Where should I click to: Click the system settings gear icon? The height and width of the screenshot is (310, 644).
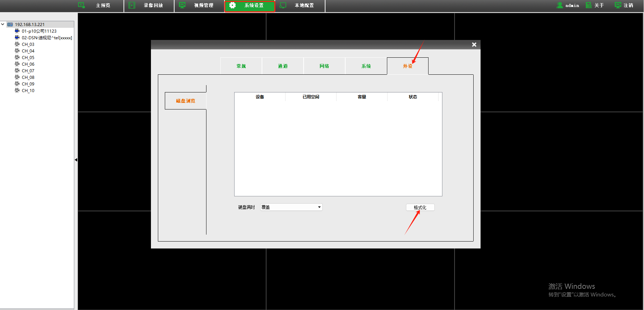point(232,5)
